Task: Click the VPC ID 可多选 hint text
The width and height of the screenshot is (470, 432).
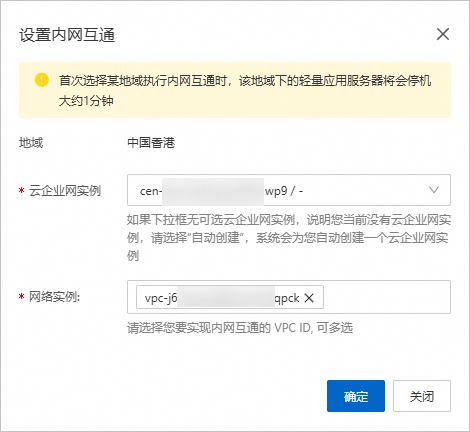Action: (240, 328)
